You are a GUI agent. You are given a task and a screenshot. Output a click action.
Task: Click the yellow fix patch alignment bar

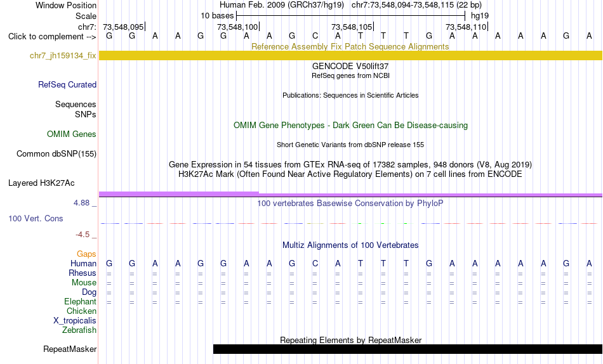[x=350, y=56]
